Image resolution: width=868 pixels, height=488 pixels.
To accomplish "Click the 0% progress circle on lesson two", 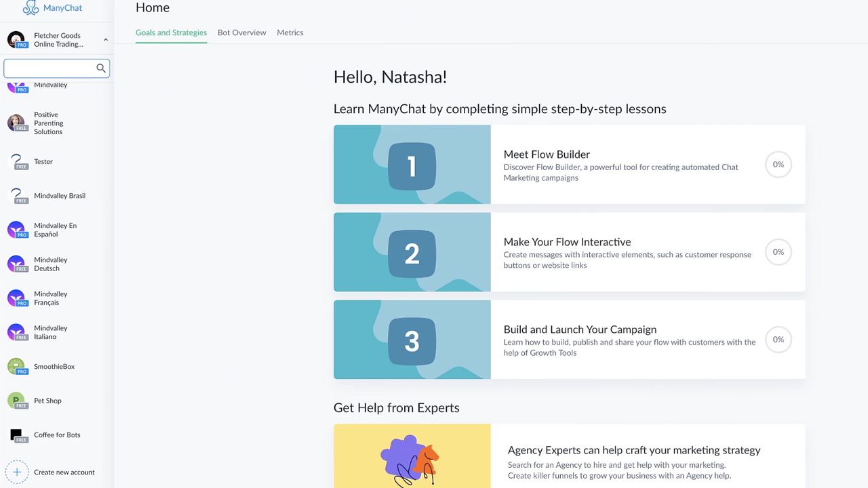I will pyautogui.click(x=778, y=251).
